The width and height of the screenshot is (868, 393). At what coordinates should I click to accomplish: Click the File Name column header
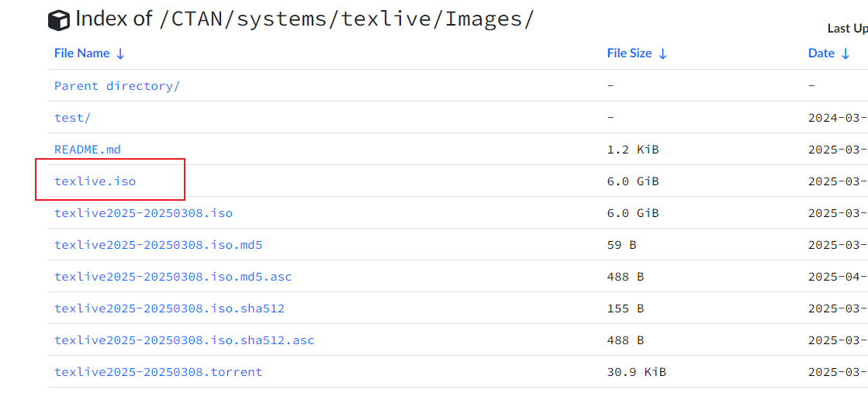click(x=81, y=53)
